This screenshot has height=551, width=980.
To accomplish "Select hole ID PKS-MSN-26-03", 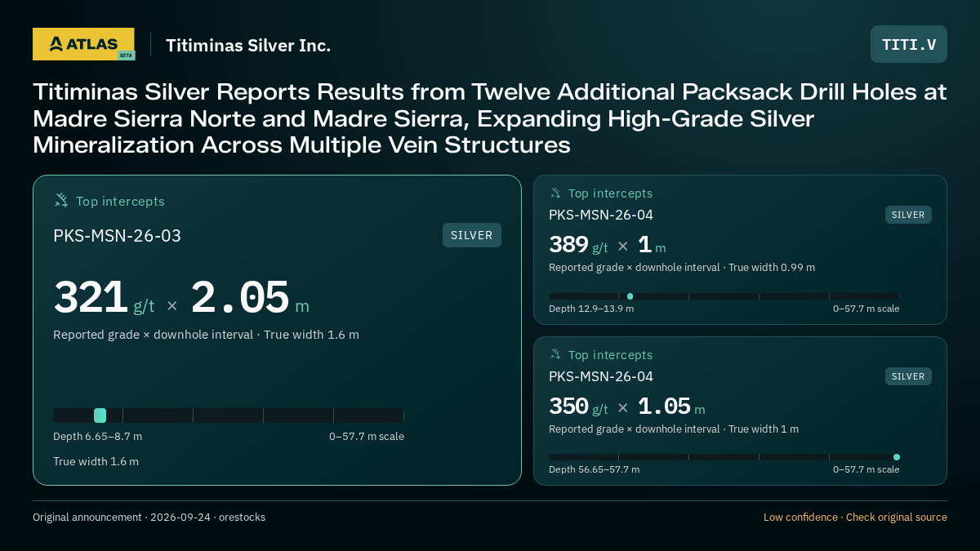I will [x=117, y=236].
